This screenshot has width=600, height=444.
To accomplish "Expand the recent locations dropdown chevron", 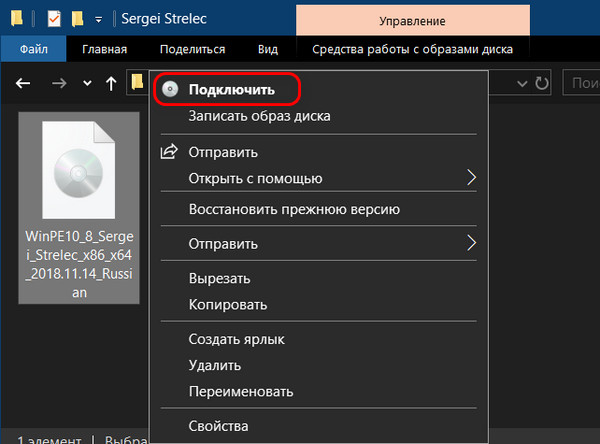I will (x=87, y=83).
